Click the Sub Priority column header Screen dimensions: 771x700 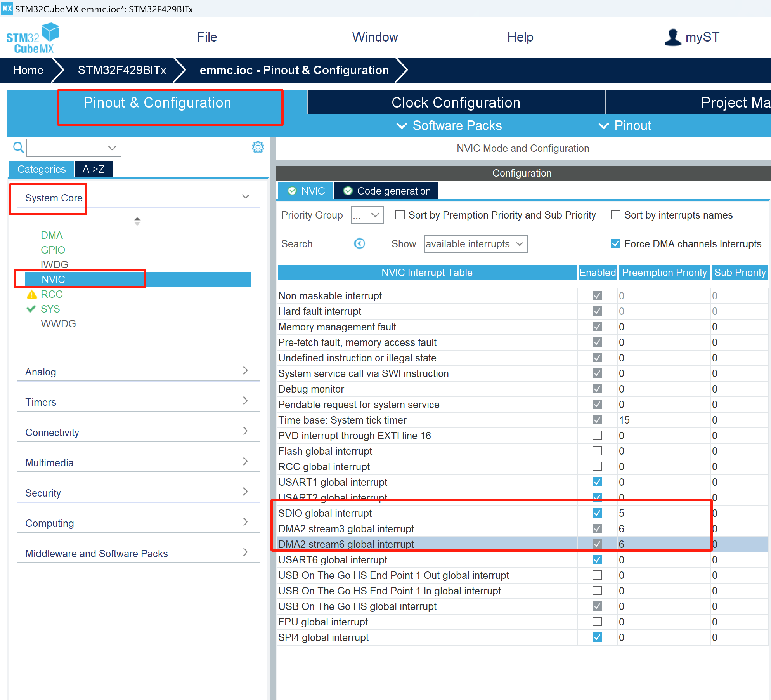(740, 273)
